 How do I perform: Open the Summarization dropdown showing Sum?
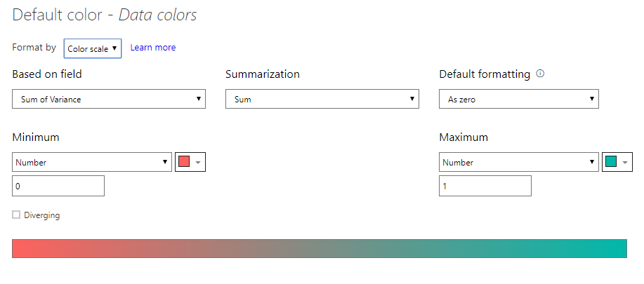point(322,99)
